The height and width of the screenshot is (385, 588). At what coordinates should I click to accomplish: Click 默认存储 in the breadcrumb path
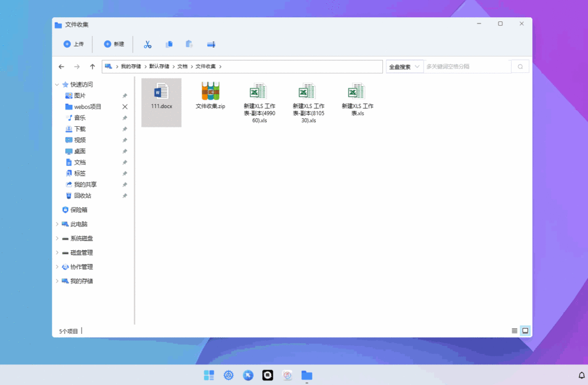coord(159,67)
